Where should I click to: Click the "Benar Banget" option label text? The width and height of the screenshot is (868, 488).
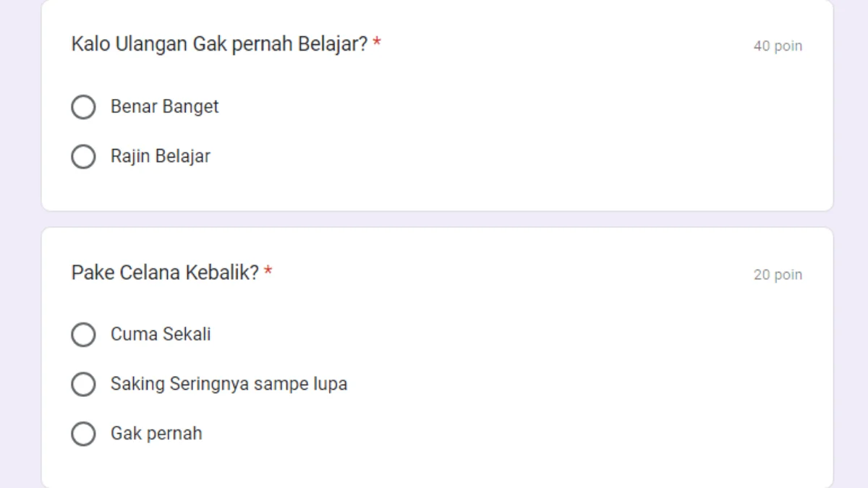tap(164, 107)
